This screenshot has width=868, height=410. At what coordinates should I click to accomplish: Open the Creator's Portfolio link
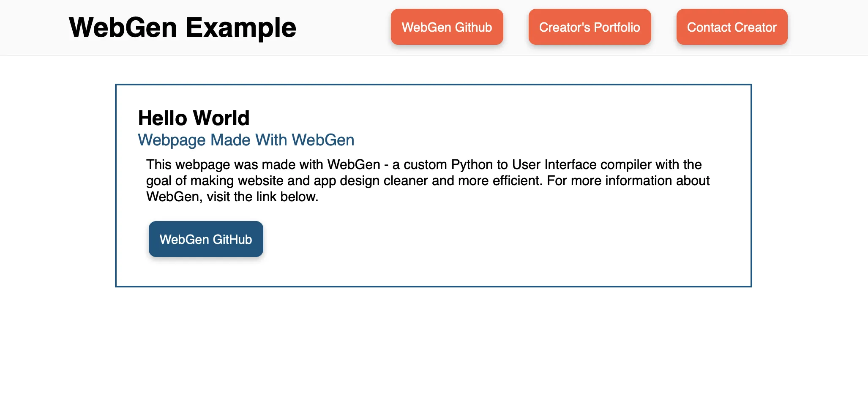(590, 27)
